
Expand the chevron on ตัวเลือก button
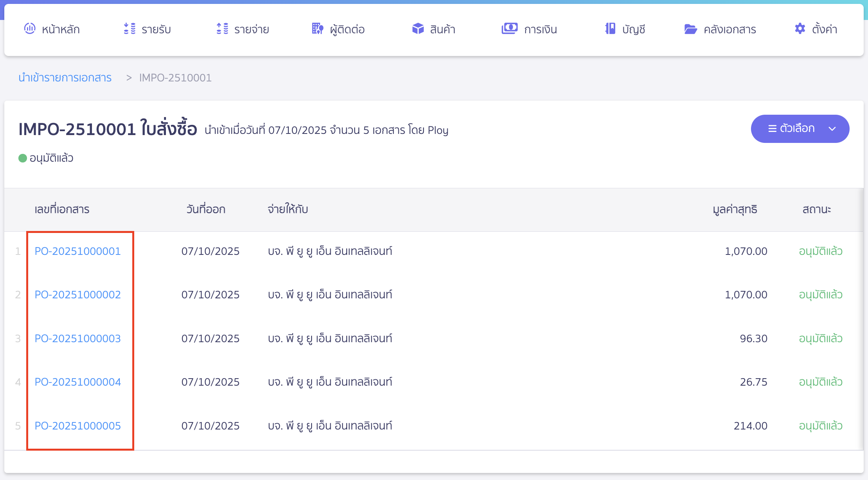(x=832, y=128)
